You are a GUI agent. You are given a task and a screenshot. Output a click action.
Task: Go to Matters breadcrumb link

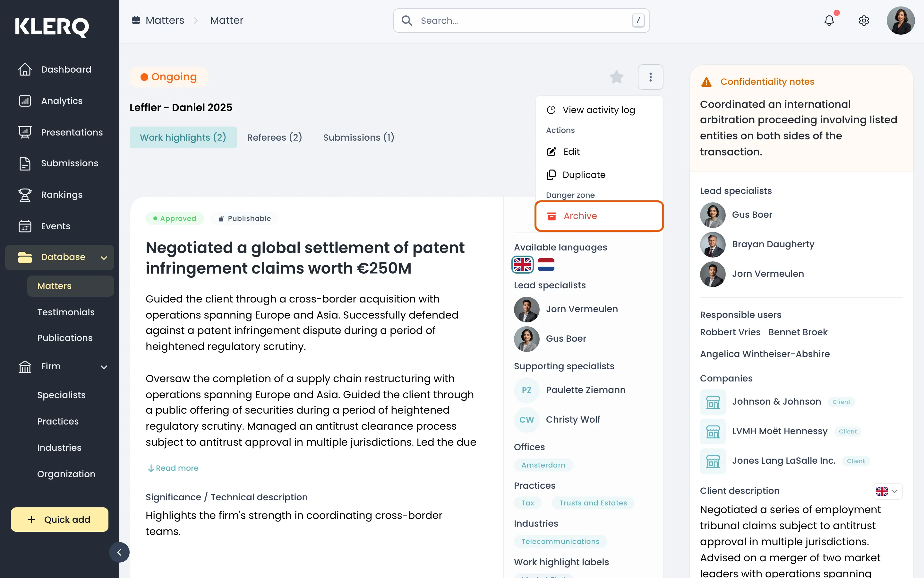[x=165, y=20]
